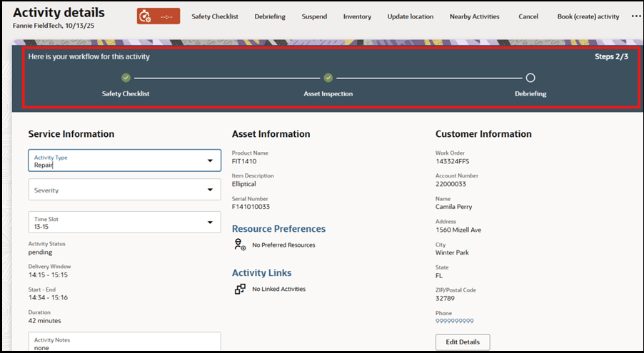Click the Steps 2/3 indicator
644x353 pixels.
[x=611, y=56]
